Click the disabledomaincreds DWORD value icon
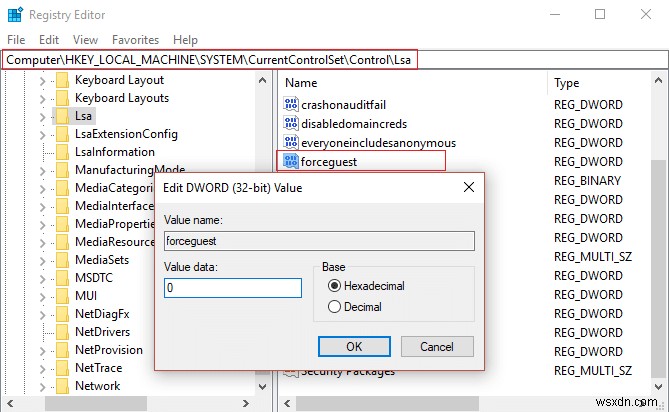This screenshot has width=669, height=412. 291,123
